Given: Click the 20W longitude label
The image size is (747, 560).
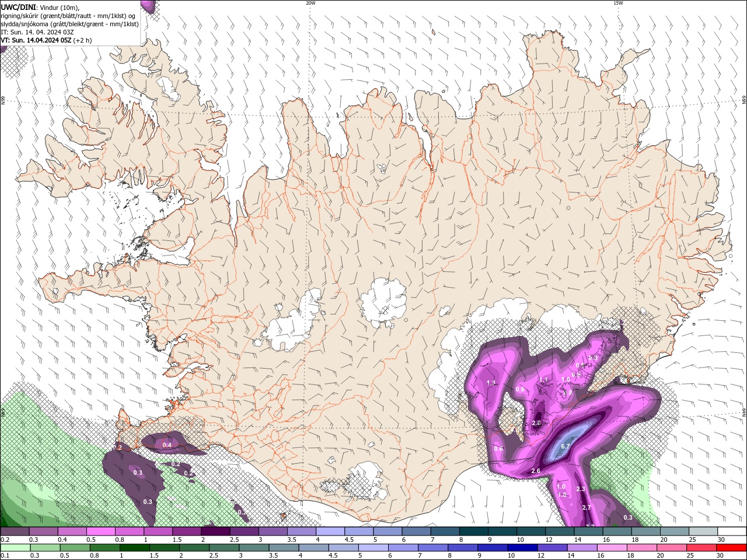Looking at the screenshot, I should tap(310, 3).
